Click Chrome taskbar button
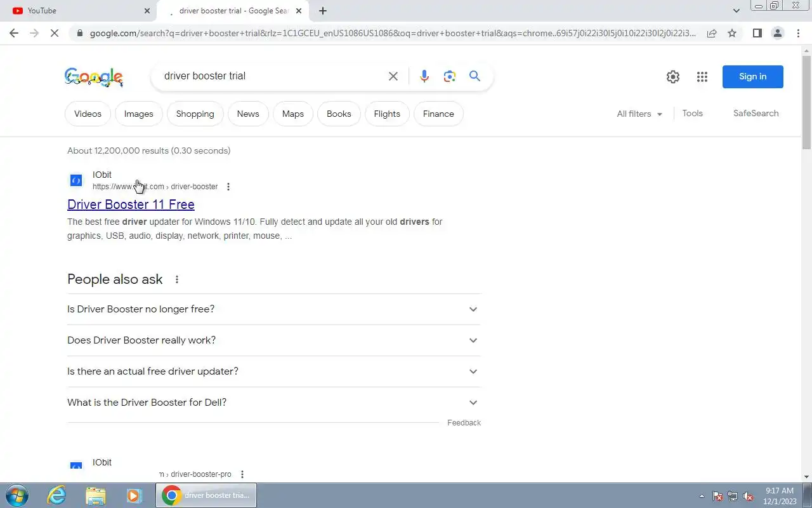This screenshot has width=812, height=508. [x=206, y=495]
